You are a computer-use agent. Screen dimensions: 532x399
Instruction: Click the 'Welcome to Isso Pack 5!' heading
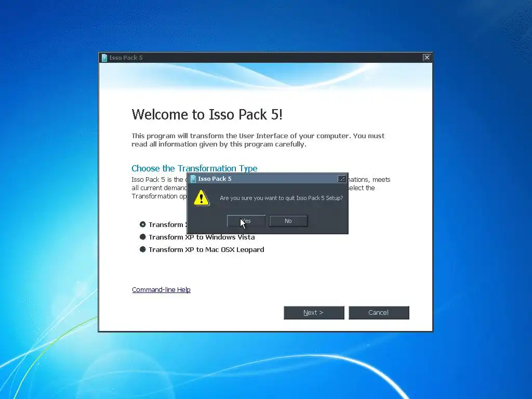(x=207, y=114)
